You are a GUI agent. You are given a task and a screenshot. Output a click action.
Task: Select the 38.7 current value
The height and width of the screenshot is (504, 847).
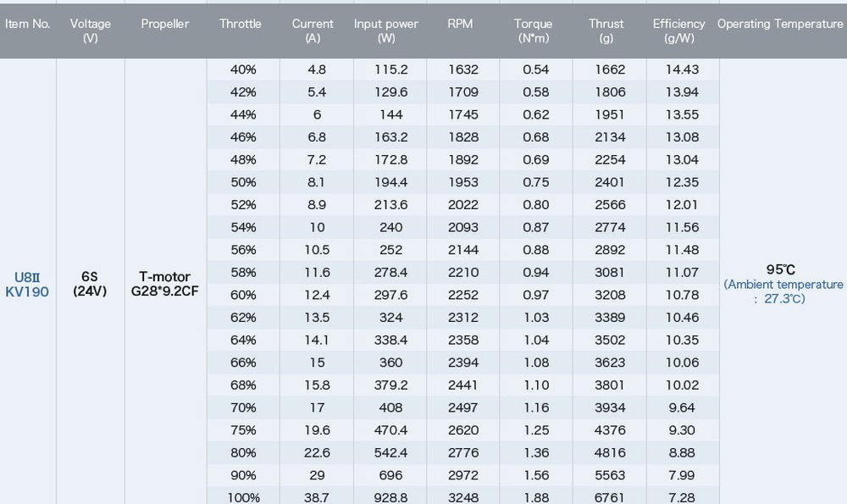pos(317,497)
